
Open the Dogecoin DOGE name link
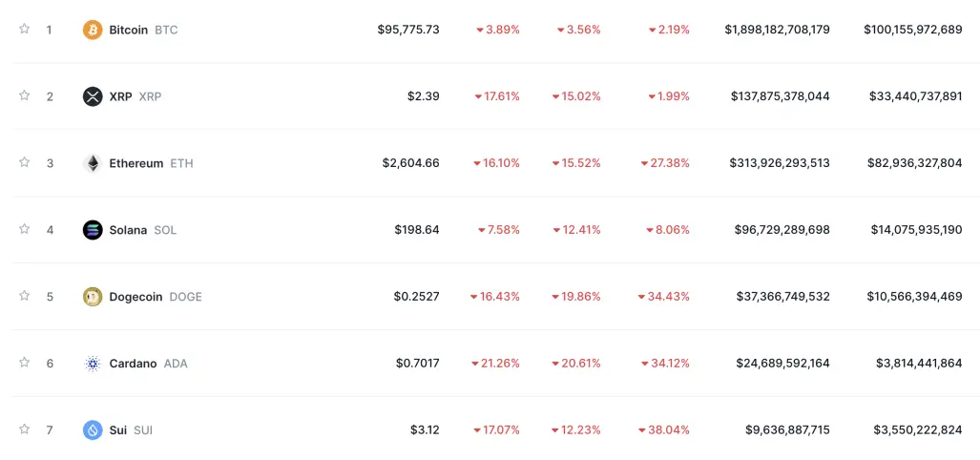[156, 296]
